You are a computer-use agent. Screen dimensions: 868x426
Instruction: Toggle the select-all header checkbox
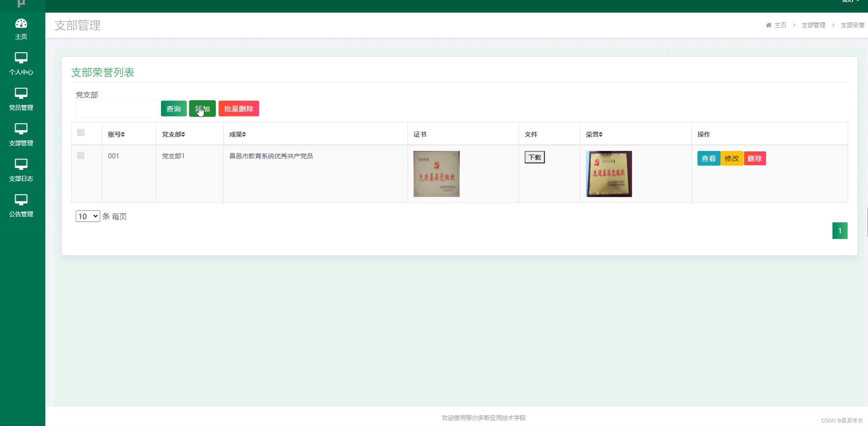pyautogui.click(x=81, y=133)
